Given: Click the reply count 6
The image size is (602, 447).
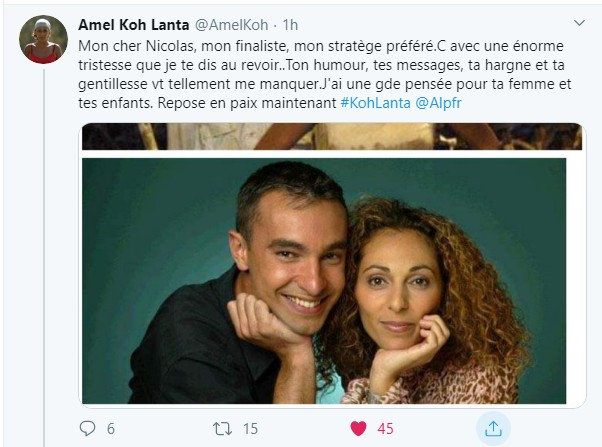Looking at the screenshot, I should pos(111,429).
